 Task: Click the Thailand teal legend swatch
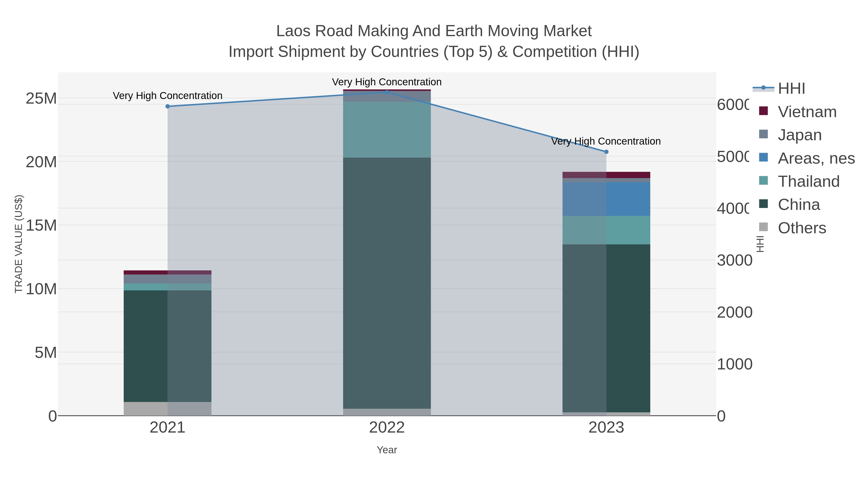764,180
